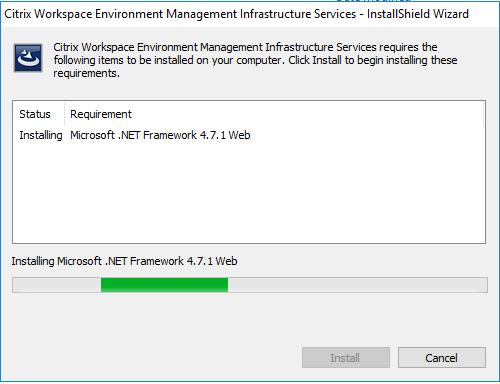Select Microsoft .NET Framework 4.7.1 Web row
500x384 pixels.
click(249, 135)
